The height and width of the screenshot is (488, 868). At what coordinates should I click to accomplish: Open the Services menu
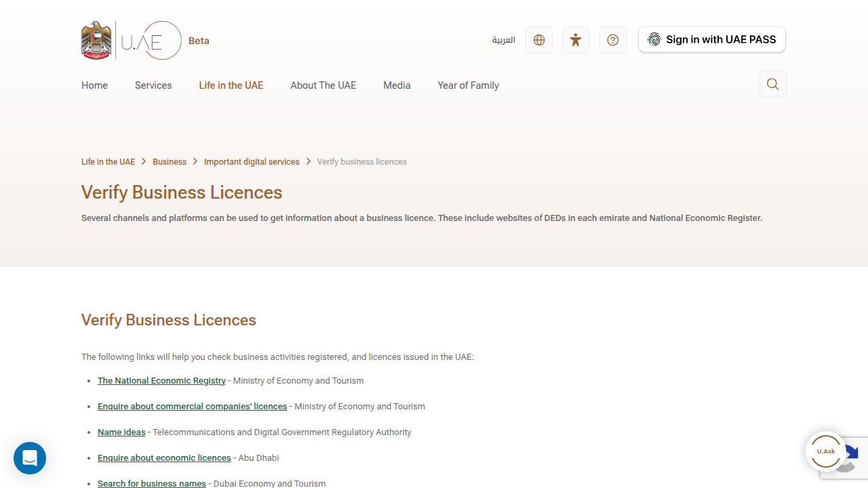tap(153, 85)
